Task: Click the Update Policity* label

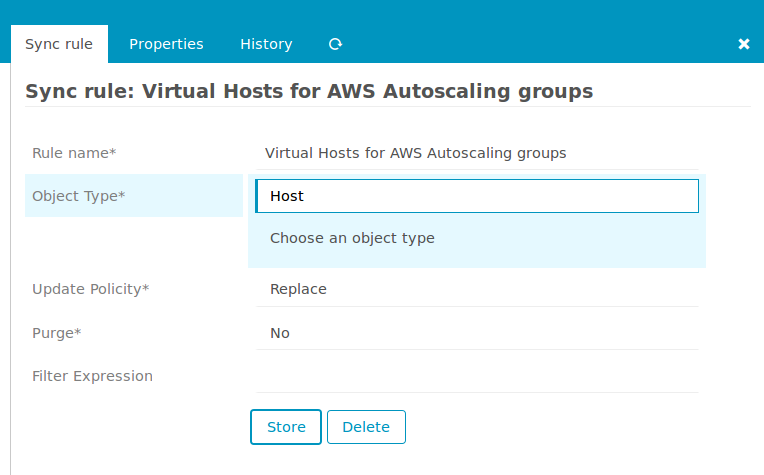Action: [x=91, y=289]
